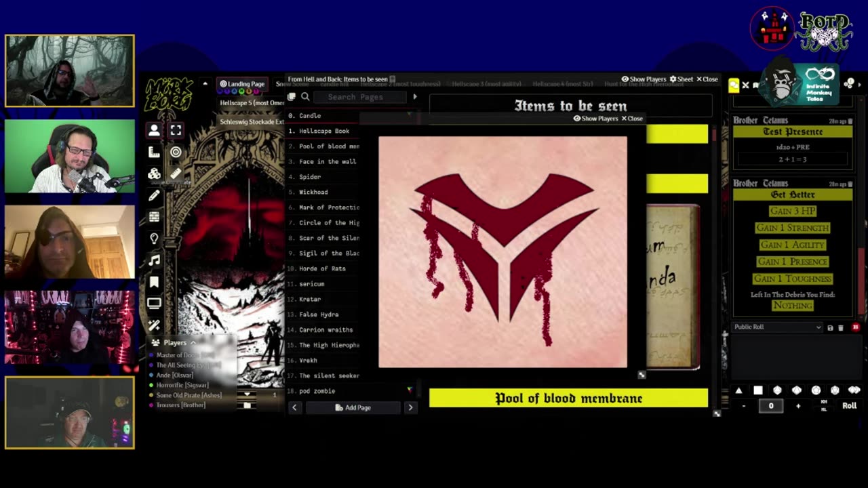868x488 pixels.
Task: Select the d6 die in dice tray
Action: coord(758,390)
